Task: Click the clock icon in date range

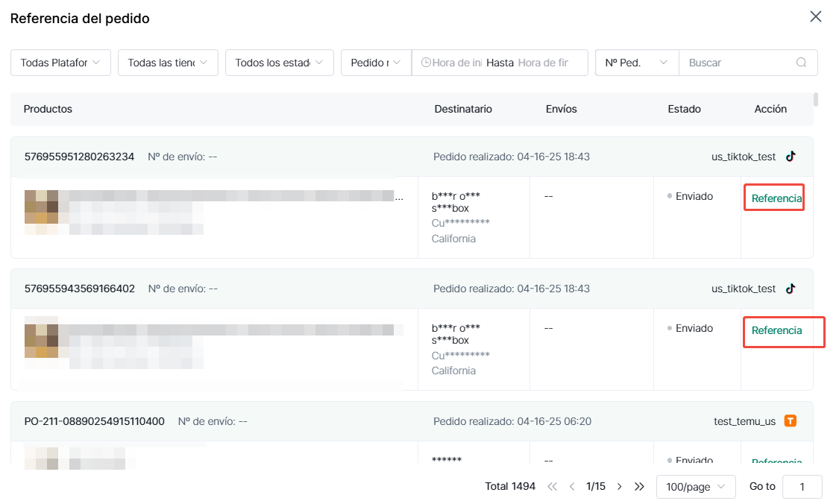Action: [x=426, y=63]
